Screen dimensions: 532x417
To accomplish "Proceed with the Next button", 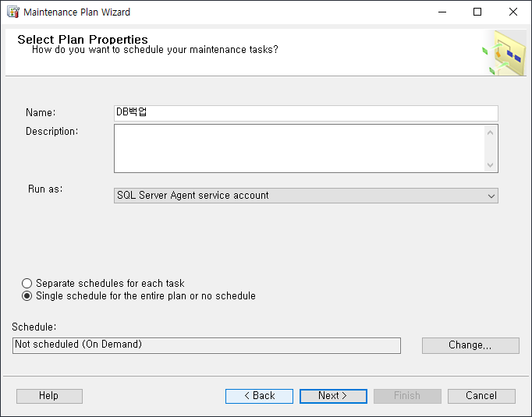I will pos(333,396).
